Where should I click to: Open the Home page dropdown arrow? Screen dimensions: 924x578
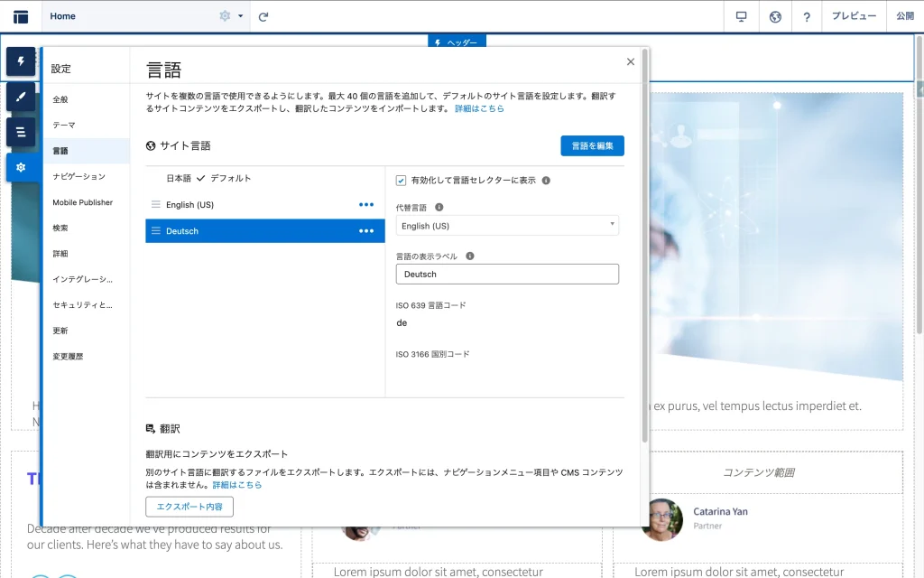(241, 16)
